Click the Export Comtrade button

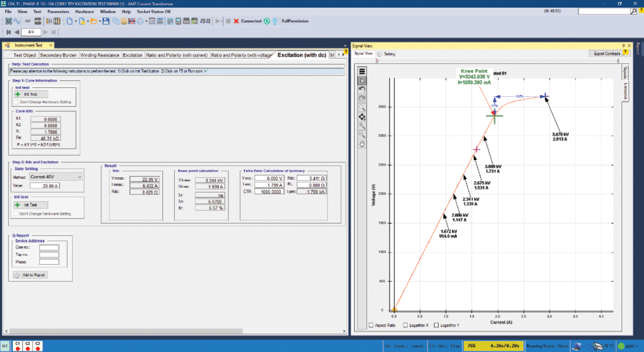[607, 53]
